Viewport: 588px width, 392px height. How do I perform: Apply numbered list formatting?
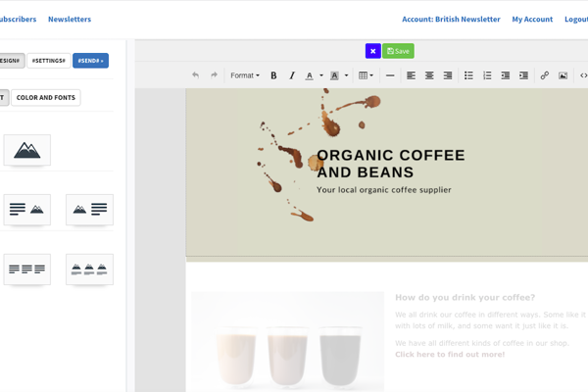point(487,75)
